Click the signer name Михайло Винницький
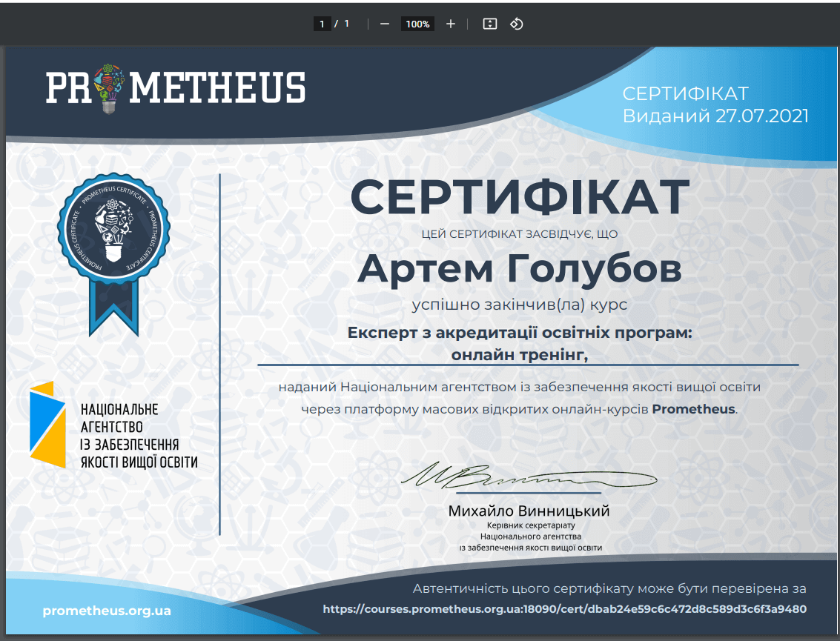The width and height of the screenshot is (840, 641). [529, 511]
